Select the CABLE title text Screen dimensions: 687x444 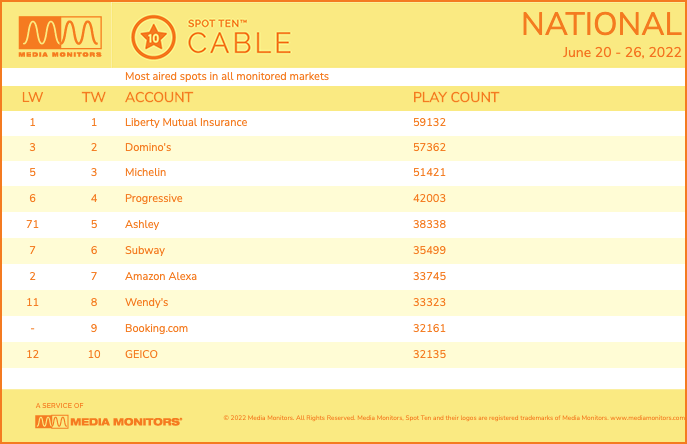tap(240, 43)
